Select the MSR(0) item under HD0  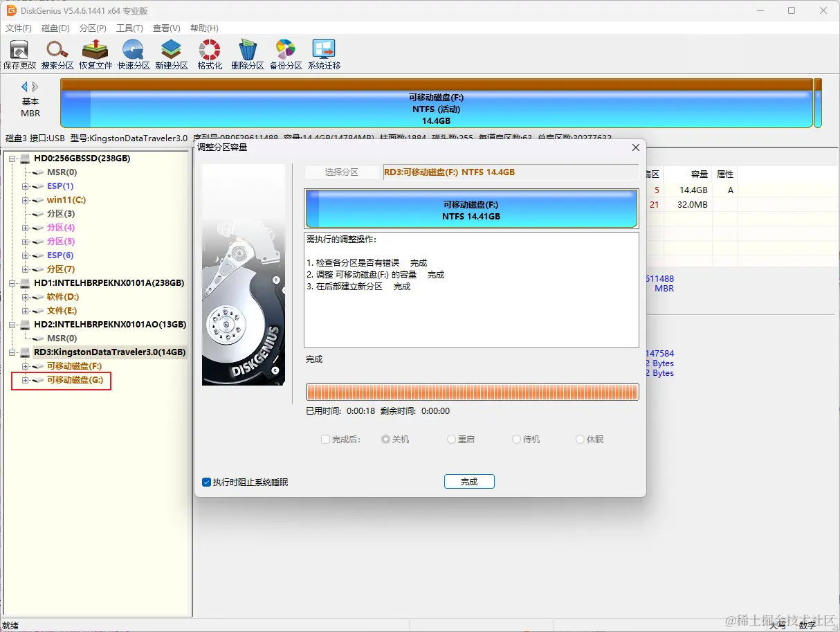62,172
